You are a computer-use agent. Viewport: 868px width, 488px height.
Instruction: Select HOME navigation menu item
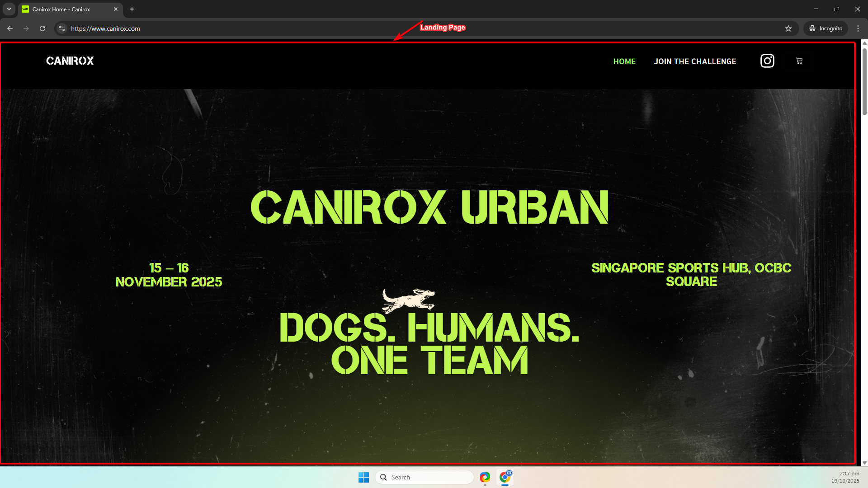tap(624, 61)
